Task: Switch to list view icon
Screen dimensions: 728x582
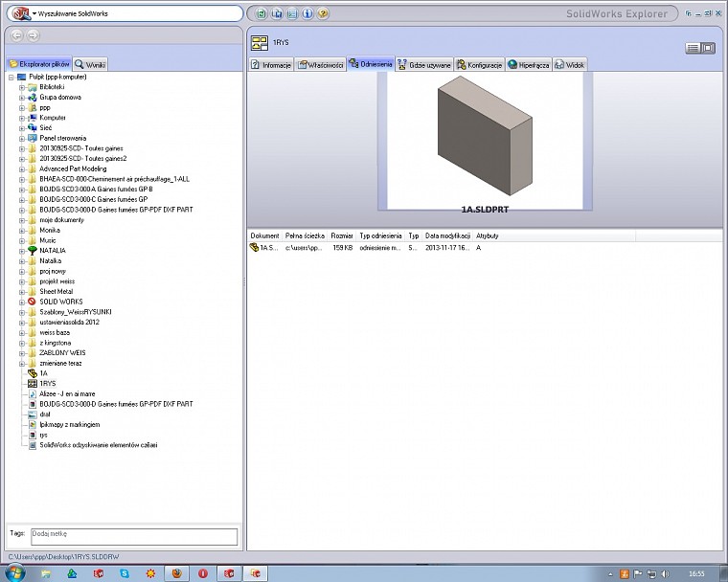Action: coord(693,48)
